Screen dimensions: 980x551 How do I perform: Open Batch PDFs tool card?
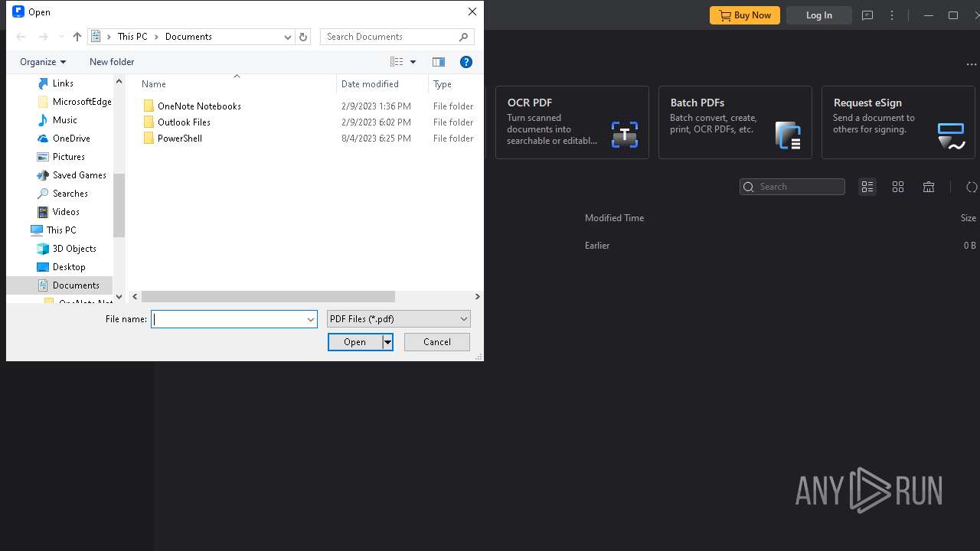pos(735,122)
